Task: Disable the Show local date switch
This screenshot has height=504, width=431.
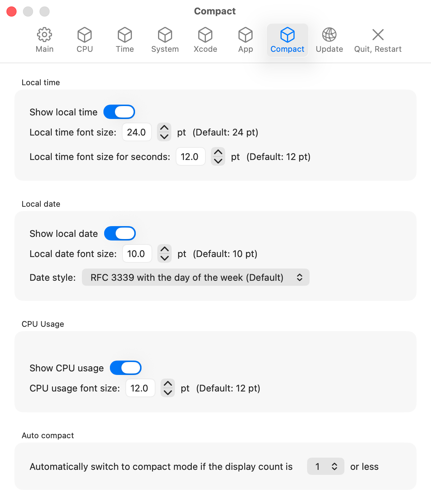Action: tap(120, 234)
